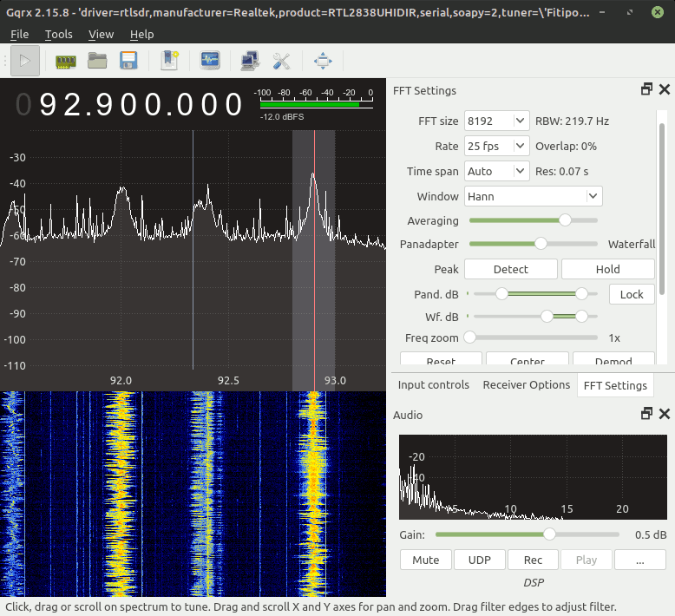
Task: Click the Panadapter/Waterfall split slider handle
Action: [541, 244]
